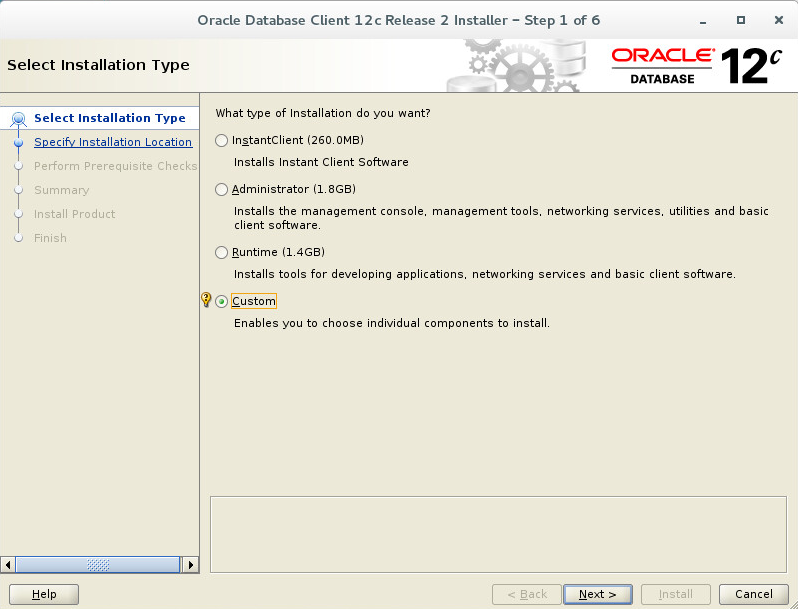798x609 pixels.
Task: Click the sidebar horizontal scrollbar thumb
Action: tap(98, 565)
